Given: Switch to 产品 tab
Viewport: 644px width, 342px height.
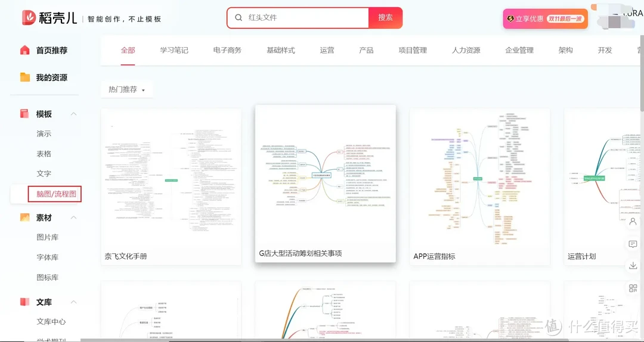Looking at the screenshot, I should [366, 51].
